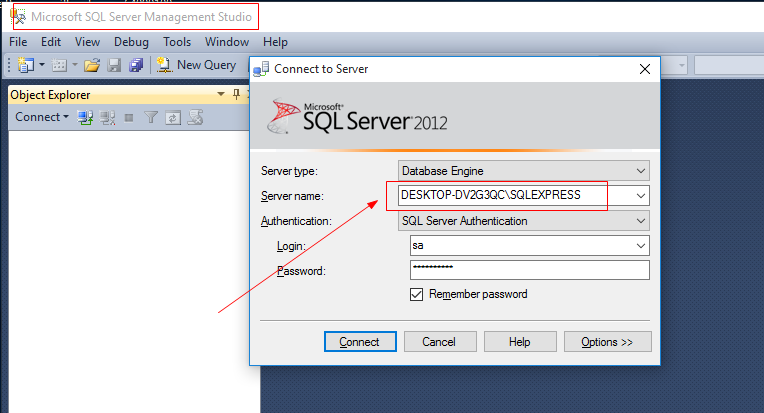Close the Connect to Server dialog
Viewport: 764px width, 413px height.
(x=645, y=69)
